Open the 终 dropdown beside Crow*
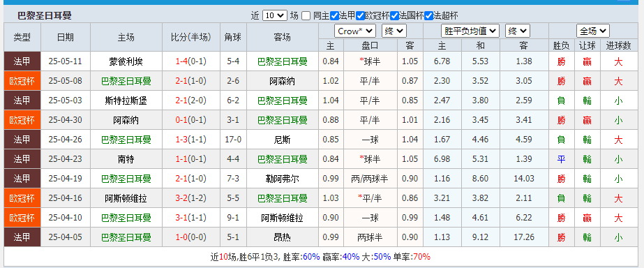644x268 pixels. [394, 31]
